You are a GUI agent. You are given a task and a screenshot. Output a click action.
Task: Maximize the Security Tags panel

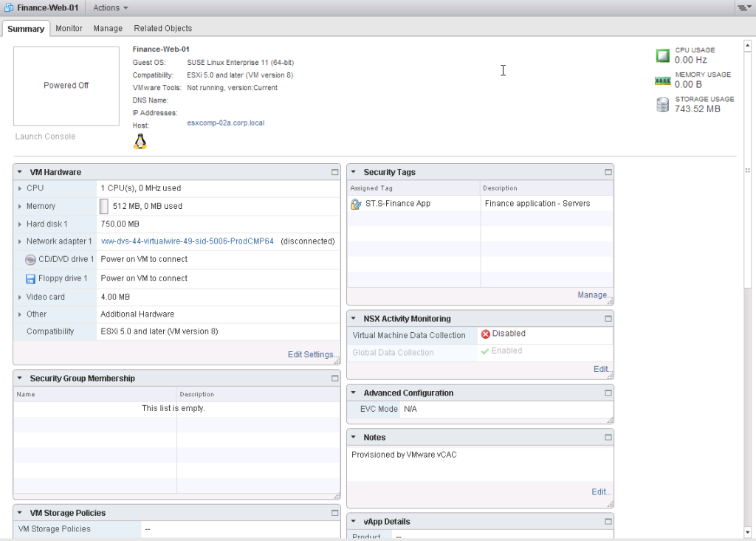coord(608,172)
